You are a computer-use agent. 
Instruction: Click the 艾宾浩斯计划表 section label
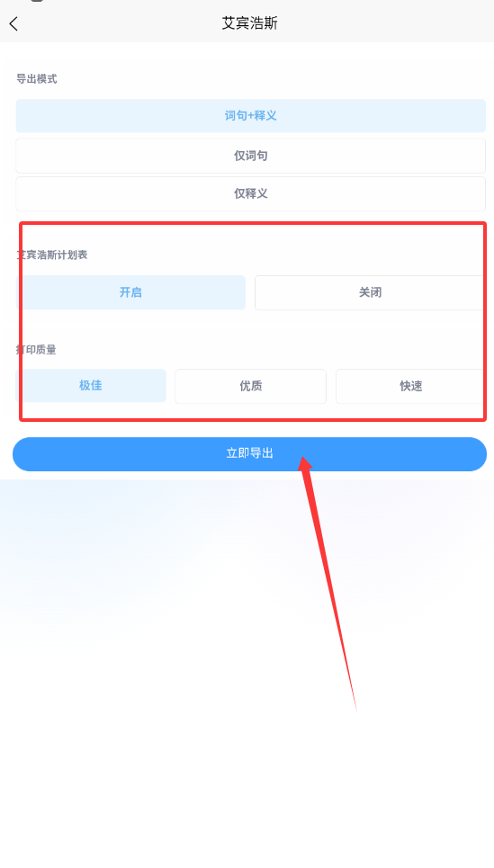pyautogui.click(x=52, y=255)
